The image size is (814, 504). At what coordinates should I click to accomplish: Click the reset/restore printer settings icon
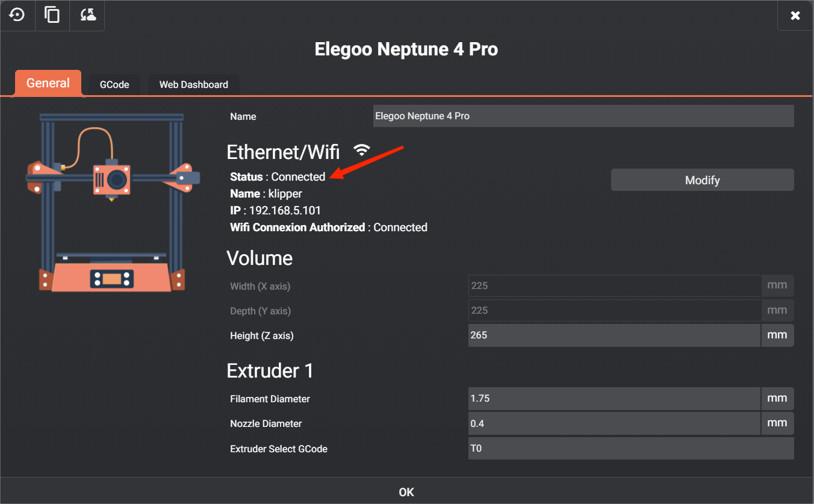coord(17,15)
